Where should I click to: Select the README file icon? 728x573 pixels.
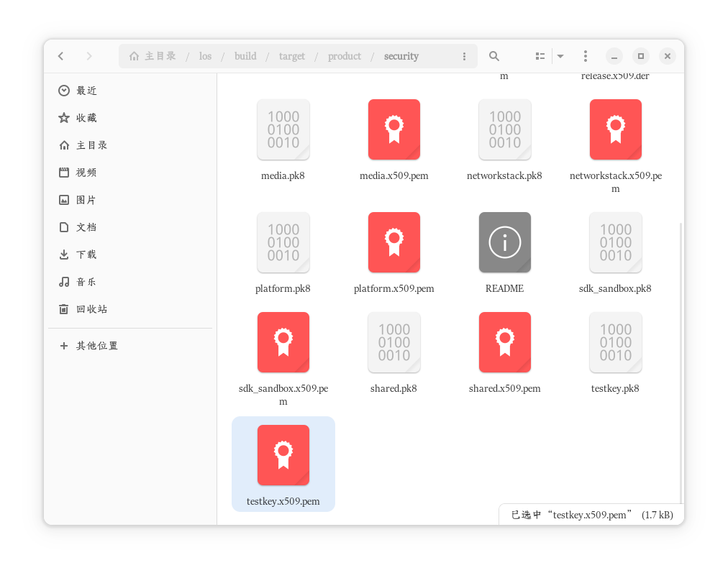tap(505, 242)
